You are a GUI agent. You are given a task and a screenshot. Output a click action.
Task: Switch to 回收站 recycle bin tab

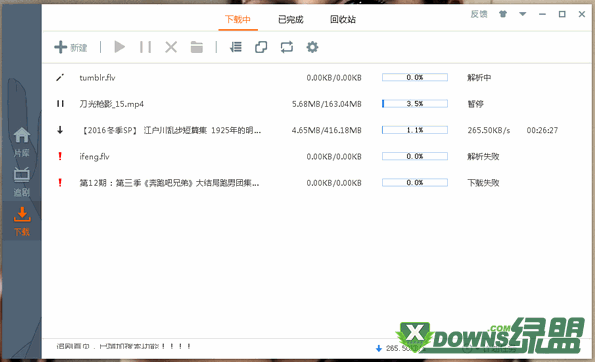click(343, 19)
